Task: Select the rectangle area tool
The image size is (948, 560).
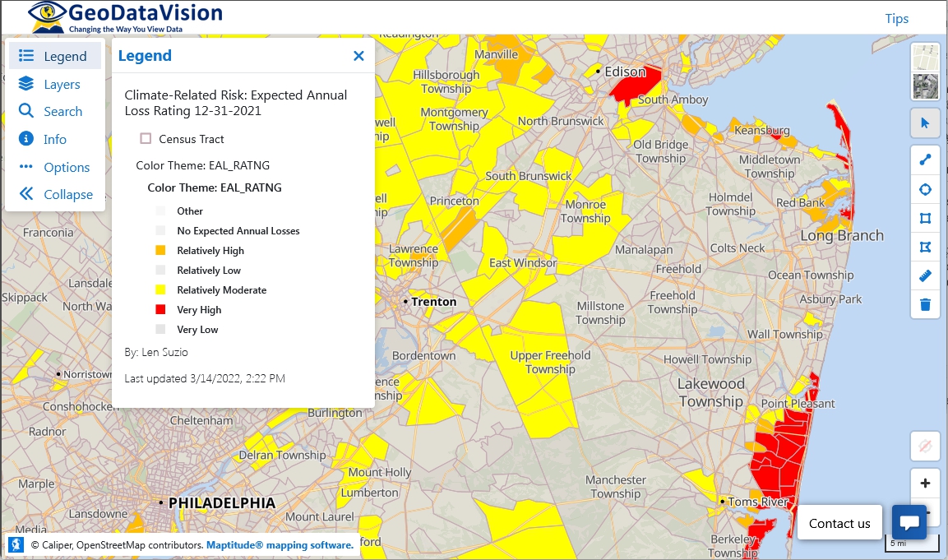Action: click(925, 217)
